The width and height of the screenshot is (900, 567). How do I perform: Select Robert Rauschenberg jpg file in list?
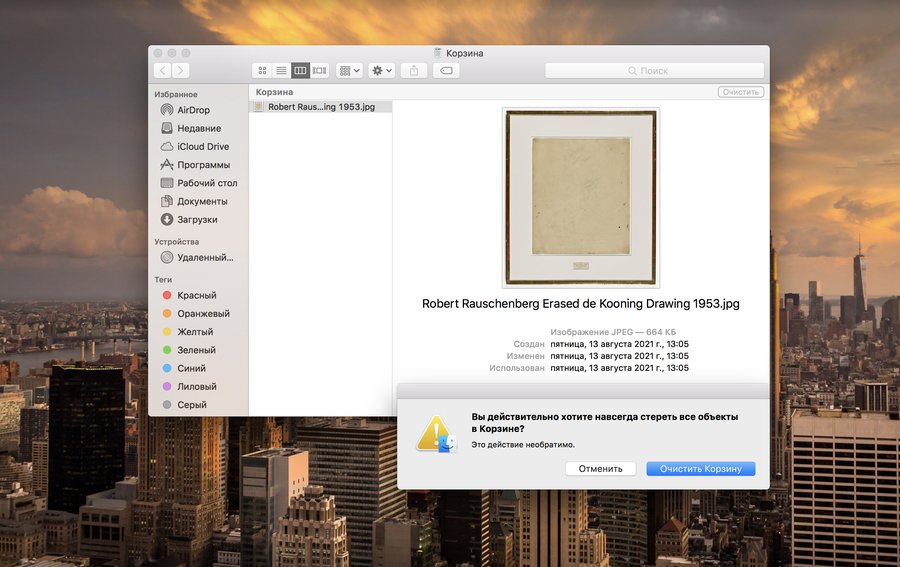320,106
